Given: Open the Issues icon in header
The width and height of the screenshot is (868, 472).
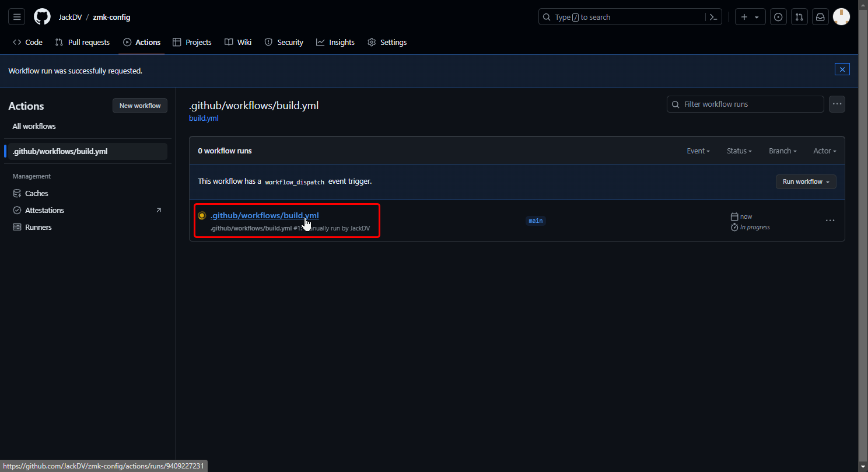Looking at the screenshot, I should pos(778,17).
